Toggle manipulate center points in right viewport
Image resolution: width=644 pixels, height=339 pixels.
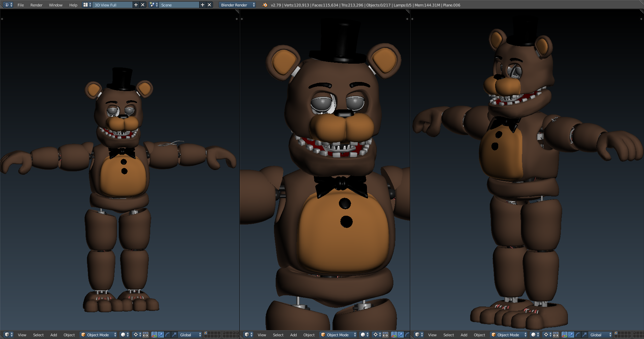click(x=556, y=335)
